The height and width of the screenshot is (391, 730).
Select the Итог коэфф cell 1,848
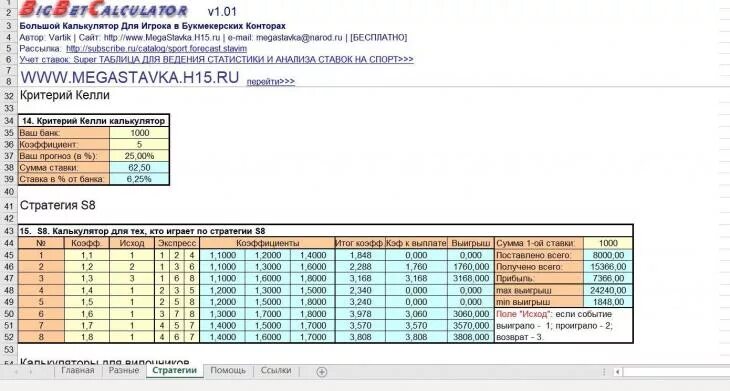tap(360, 255)
